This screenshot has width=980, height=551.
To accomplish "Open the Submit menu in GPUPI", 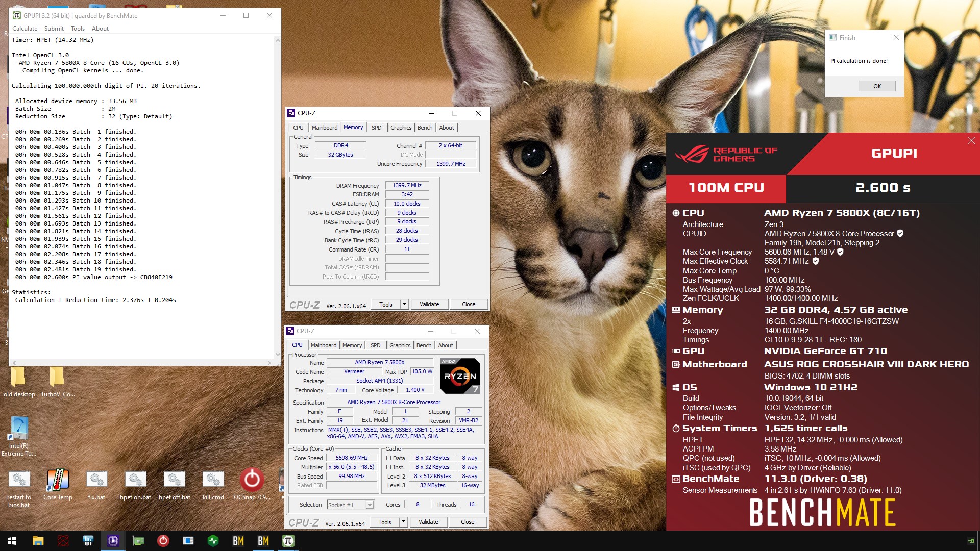I will 54,29.
